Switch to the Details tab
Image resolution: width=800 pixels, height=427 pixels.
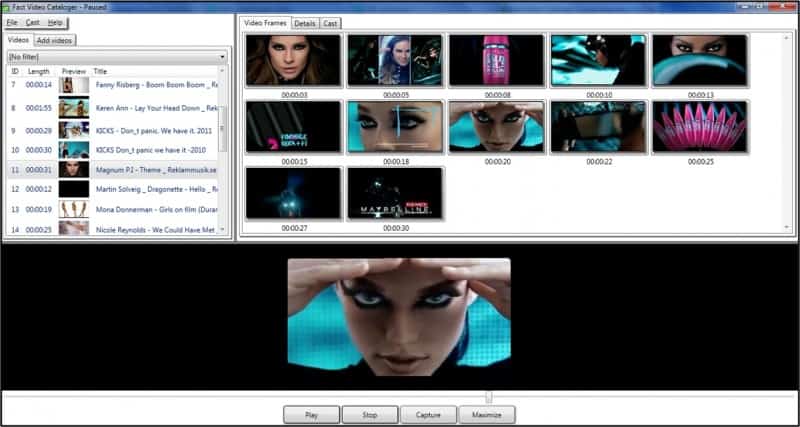(305, 23)
